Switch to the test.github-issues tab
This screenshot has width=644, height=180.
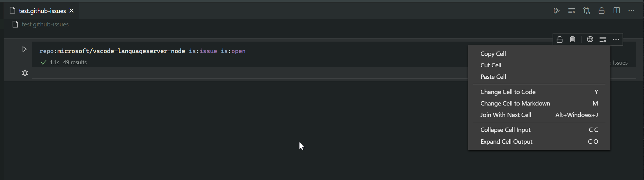pos(42,10)
